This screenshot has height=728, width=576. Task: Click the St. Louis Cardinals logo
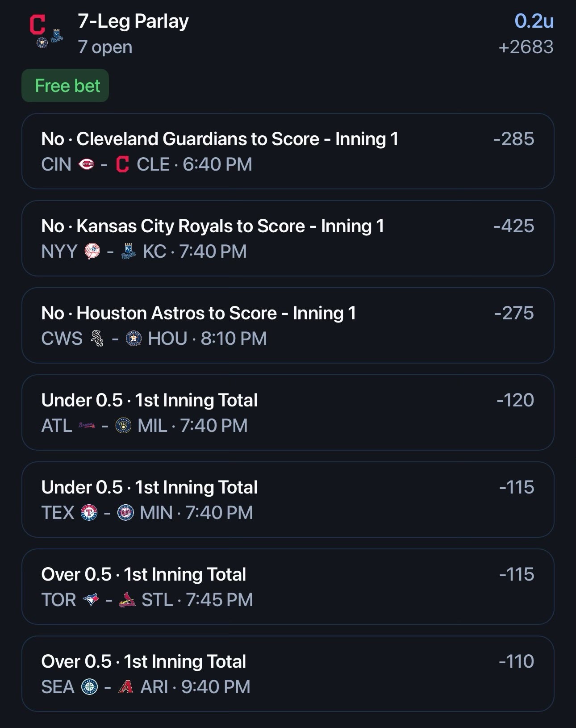coord(127,600)
